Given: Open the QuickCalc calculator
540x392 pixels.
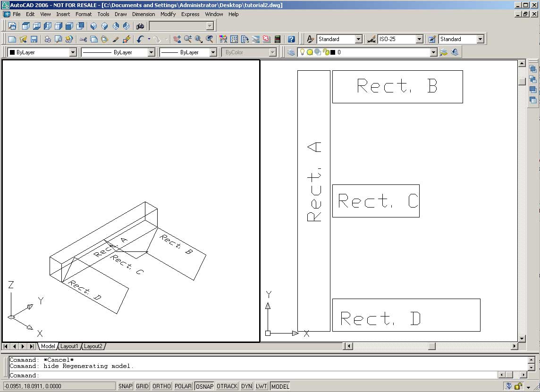Looking at the screenshot, I should pyautogui.click(x=277, y=39).
